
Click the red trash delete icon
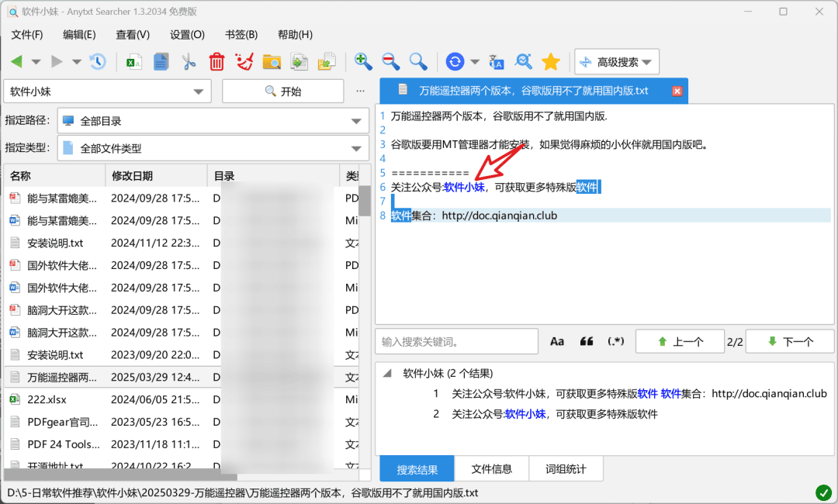pos(216,62)
